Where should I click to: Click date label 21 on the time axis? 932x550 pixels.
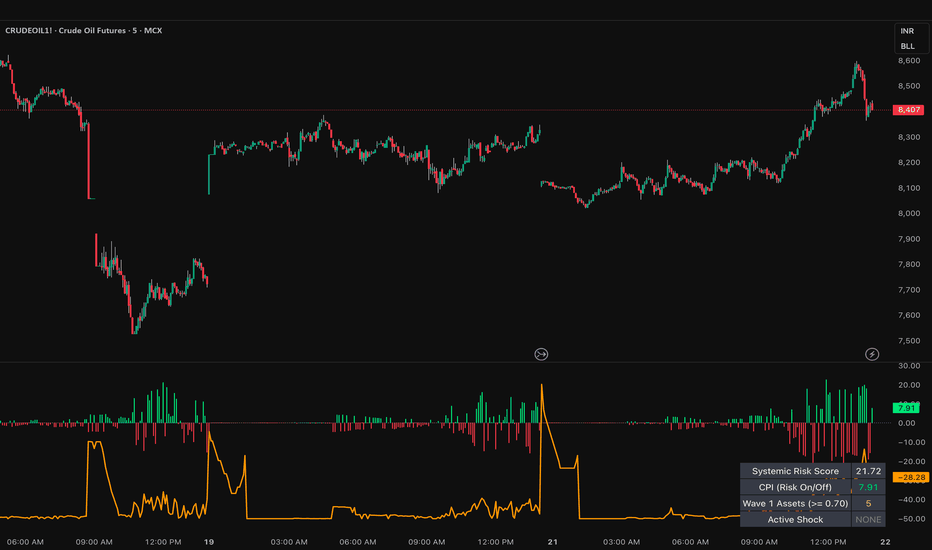[553, 542]
